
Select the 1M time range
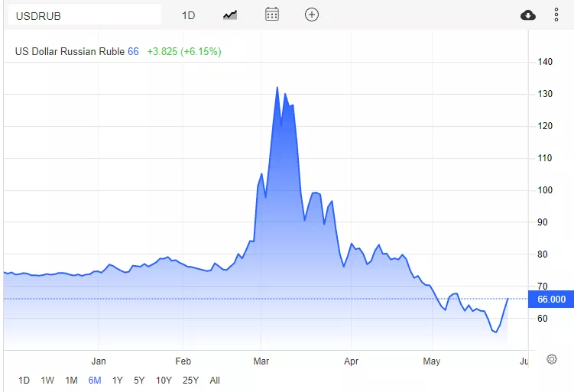[x=71, y=380]
